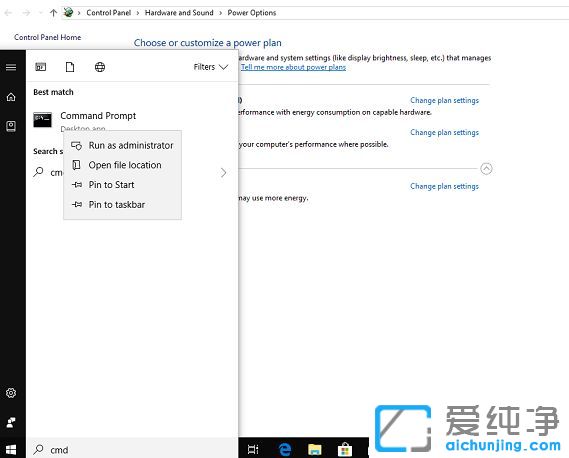Viewport: 569px width, 458px height.
Task: Choose Pin to taskbar
Action: tap(122, 204)
